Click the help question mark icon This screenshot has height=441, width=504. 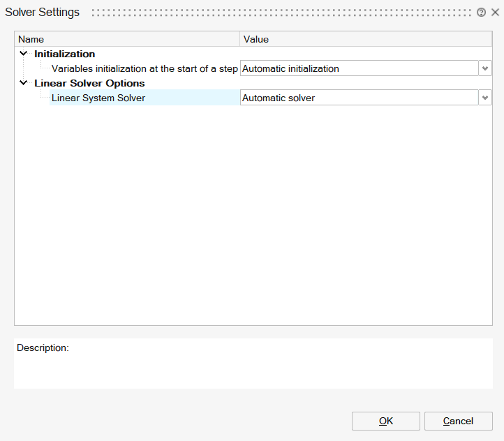[x=481, y=13]
